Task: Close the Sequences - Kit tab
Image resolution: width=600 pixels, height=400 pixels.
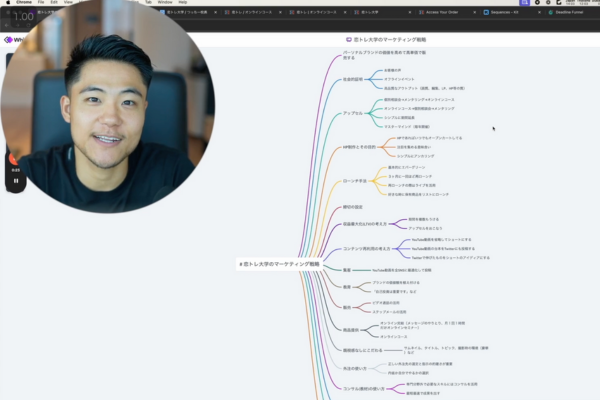Action: tap(540, 12)
